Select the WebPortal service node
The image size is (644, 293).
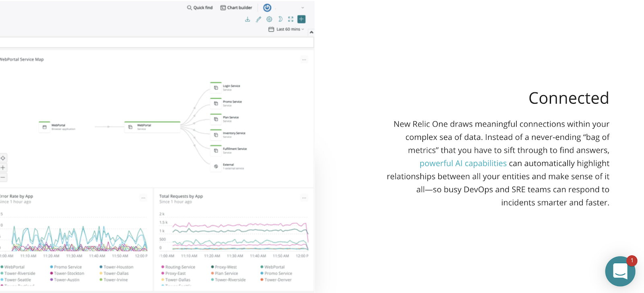[x=152, y=127]
